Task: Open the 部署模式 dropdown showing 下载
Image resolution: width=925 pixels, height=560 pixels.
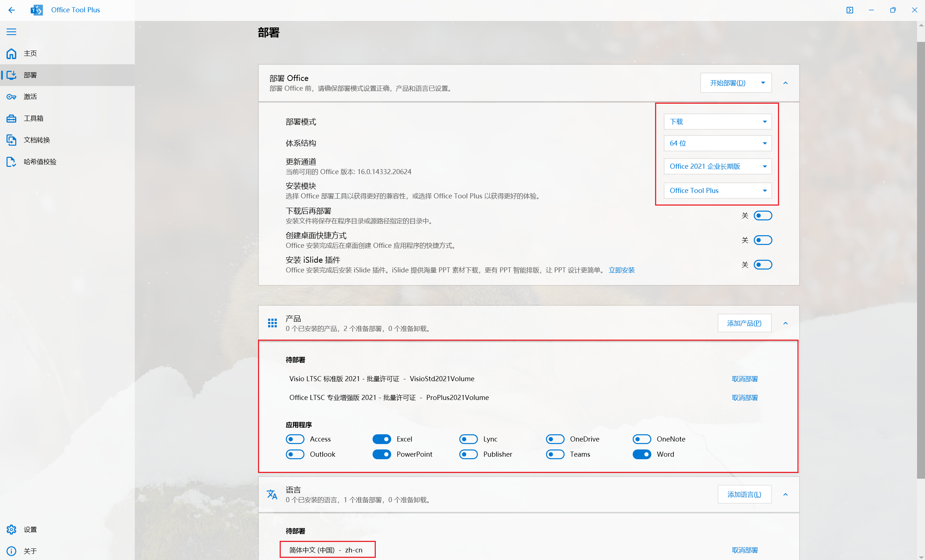Action: click(717, 122)
